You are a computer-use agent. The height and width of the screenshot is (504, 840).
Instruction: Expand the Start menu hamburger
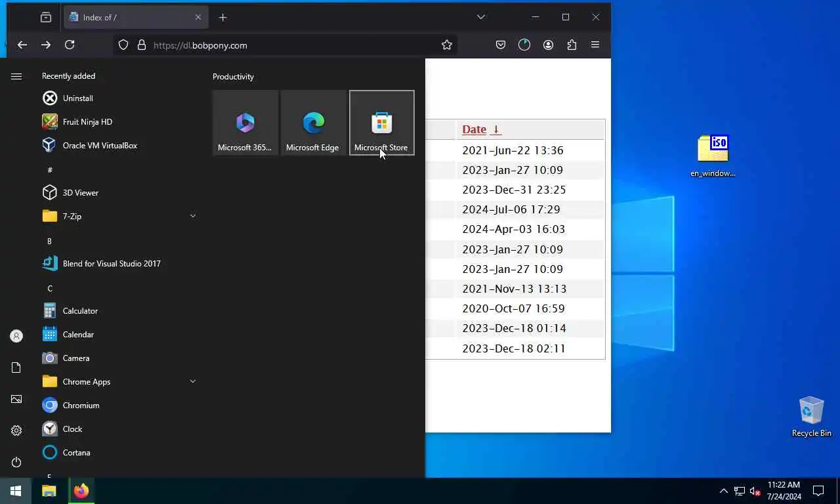16,77
